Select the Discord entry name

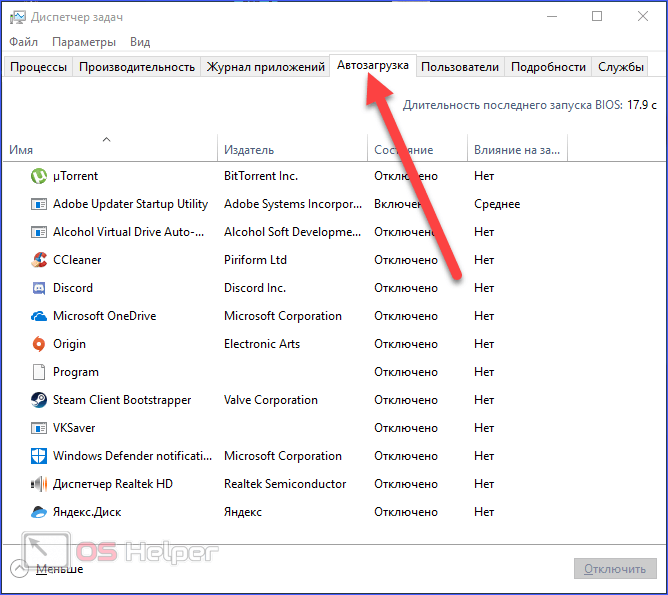pos(73,288)
